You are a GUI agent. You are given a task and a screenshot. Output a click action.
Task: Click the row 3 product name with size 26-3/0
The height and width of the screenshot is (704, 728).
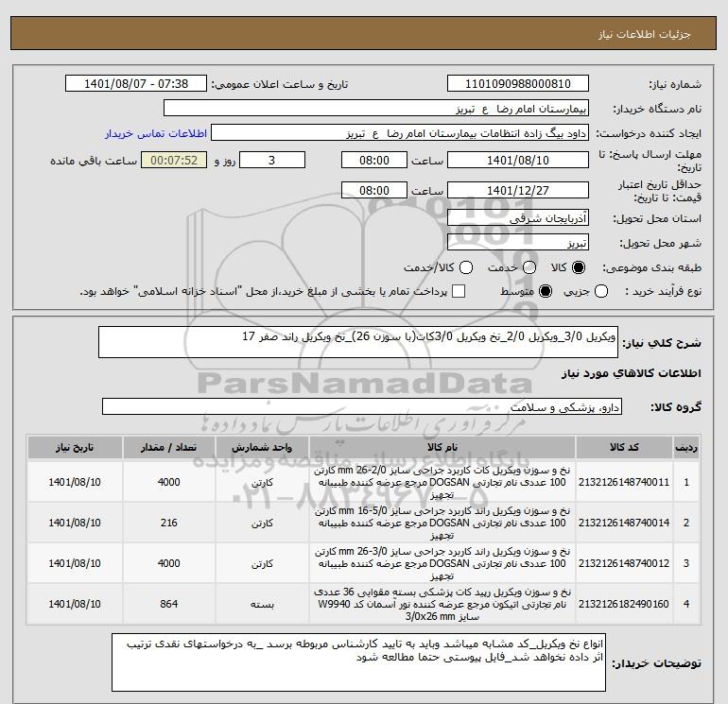[442, 563]
